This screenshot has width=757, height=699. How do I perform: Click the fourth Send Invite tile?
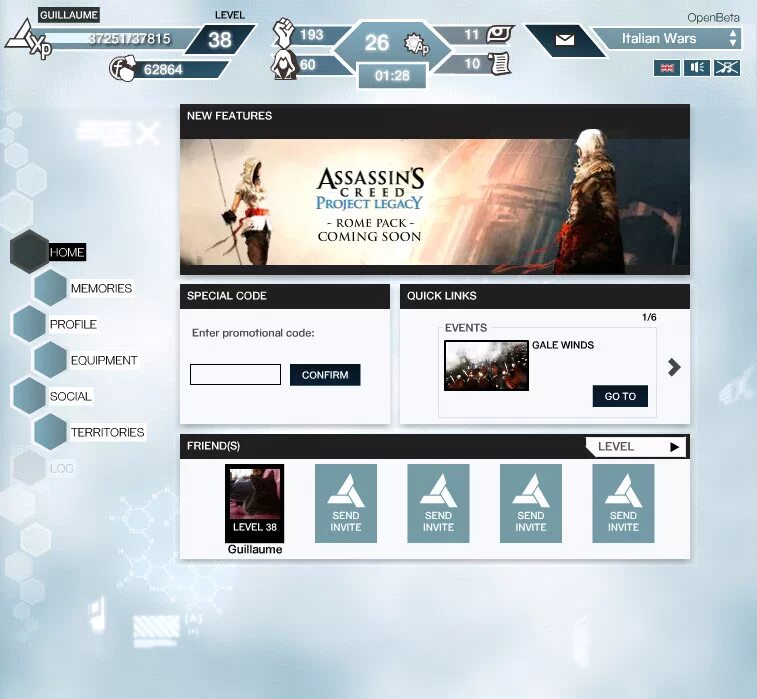[x=623, y=503]
